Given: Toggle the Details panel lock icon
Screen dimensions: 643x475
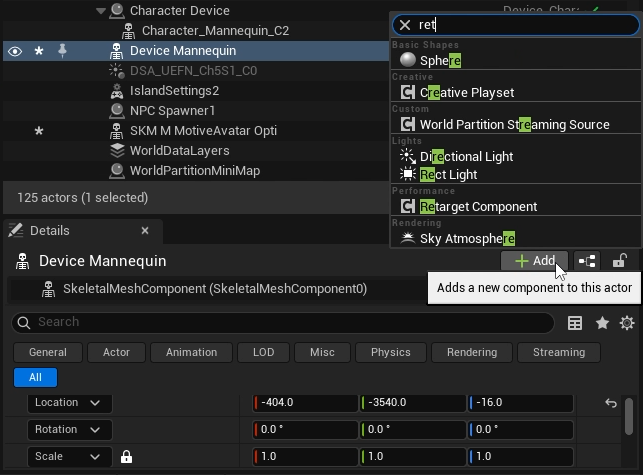Looking at the screenshot, I should point(620,261).
